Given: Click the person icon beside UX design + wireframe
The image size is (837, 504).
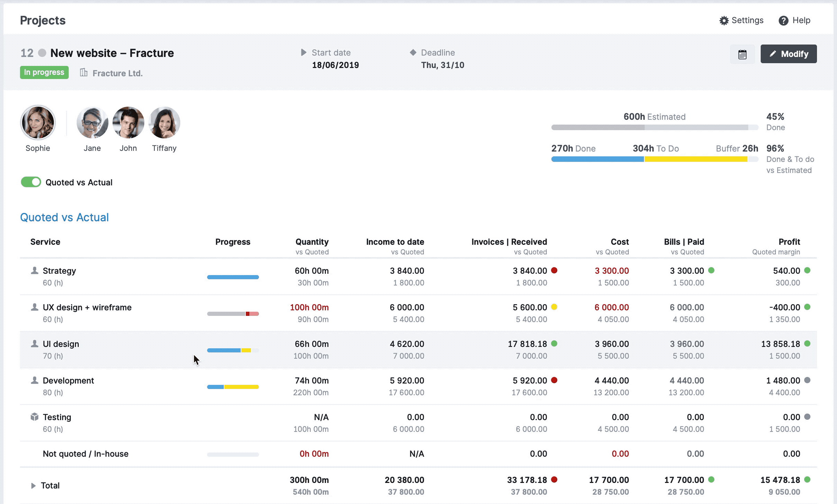Looking at the screenshot, I should [x=35, y=307].
